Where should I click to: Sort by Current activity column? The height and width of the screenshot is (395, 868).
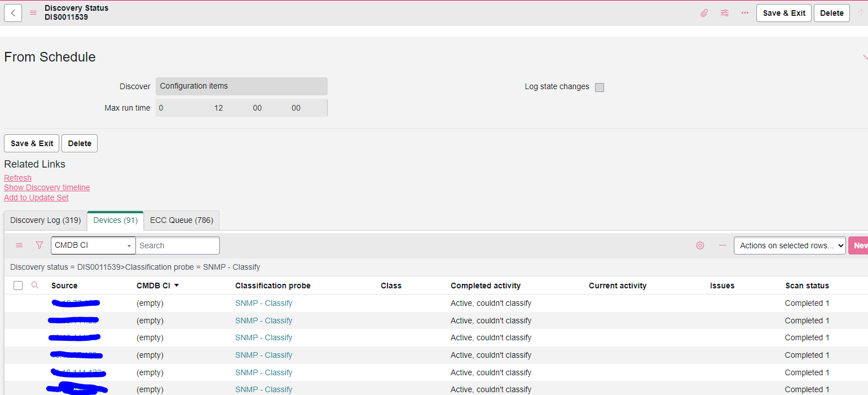618,286
